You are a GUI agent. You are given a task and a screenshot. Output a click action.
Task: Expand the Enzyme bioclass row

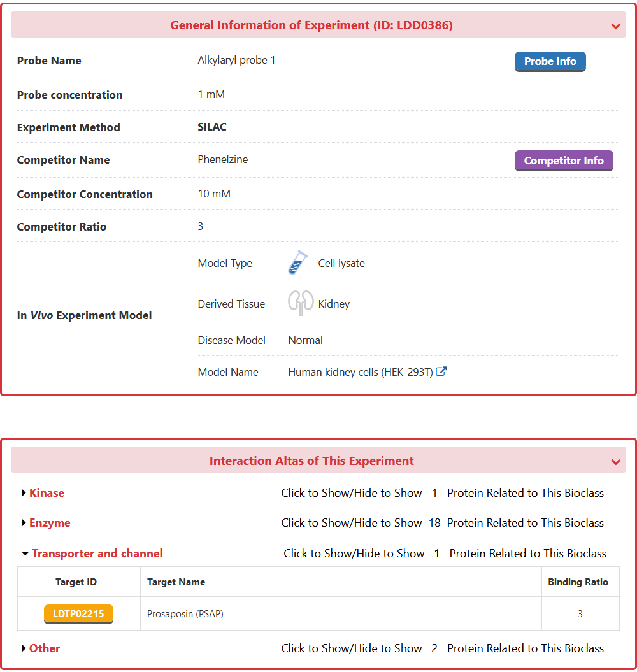pos(50,523)
